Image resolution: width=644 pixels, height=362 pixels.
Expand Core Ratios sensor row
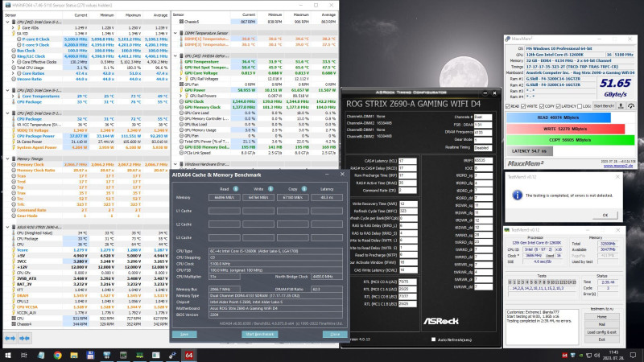[13, 73]
